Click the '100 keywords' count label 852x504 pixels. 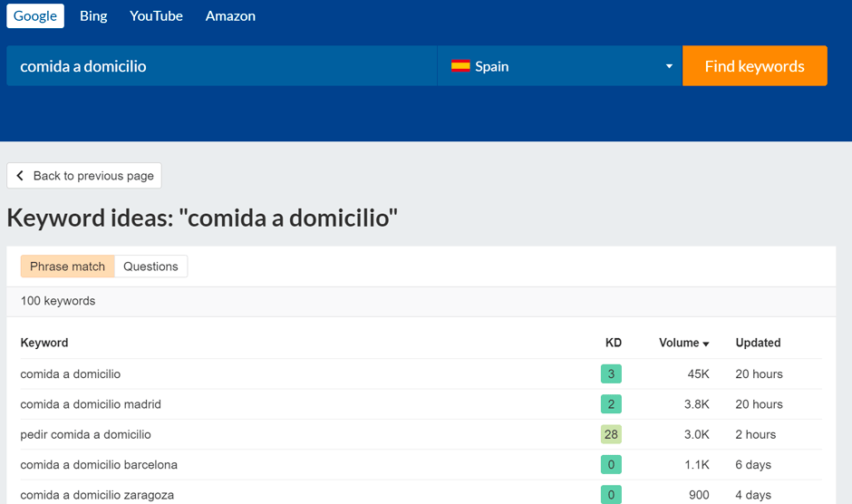(58, 301)
